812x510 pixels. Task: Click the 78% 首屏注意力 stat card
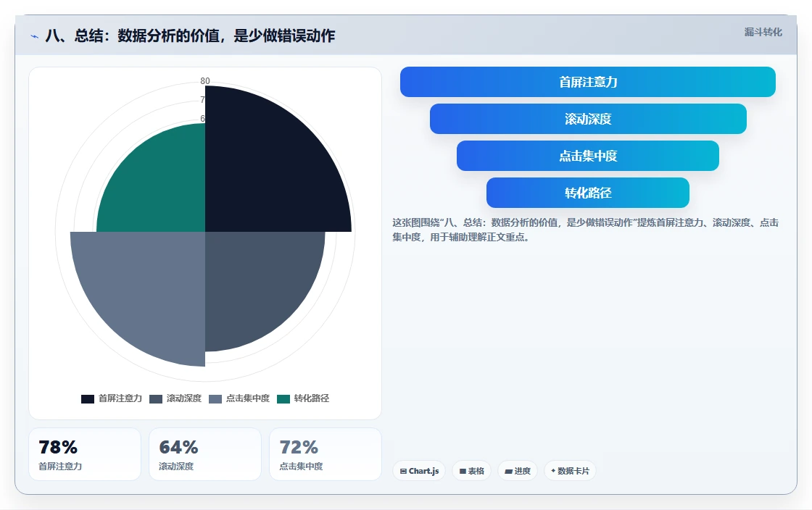pyautogui.click(x=85, y=454)
